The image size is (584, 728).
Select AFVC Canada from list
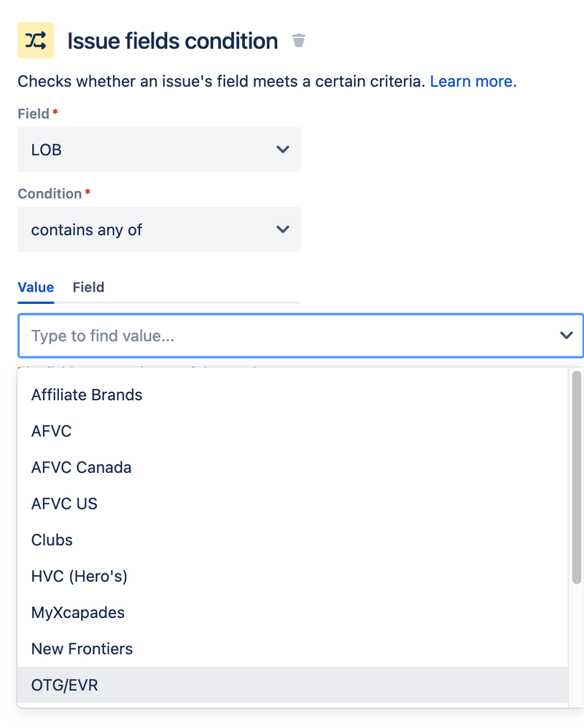[82, 467]
